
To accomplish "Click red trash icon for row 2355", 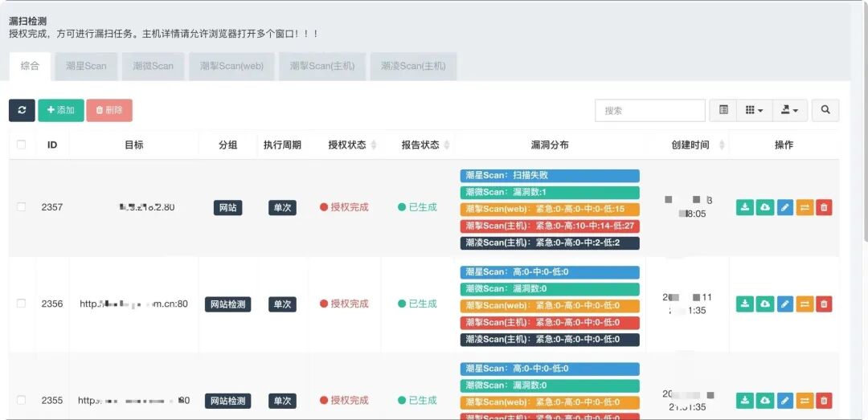I will pyautogui.click(x=824, y=401).
